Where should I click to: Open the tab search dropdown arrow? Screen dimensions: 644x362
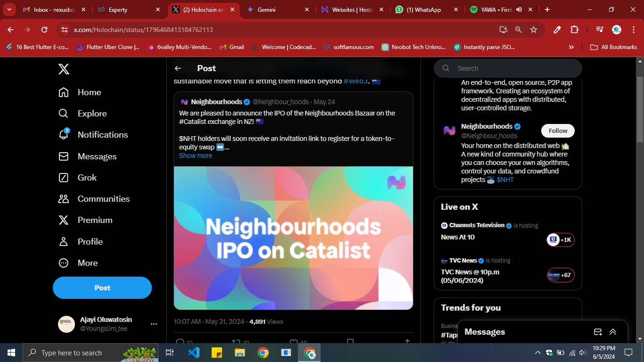9,9
